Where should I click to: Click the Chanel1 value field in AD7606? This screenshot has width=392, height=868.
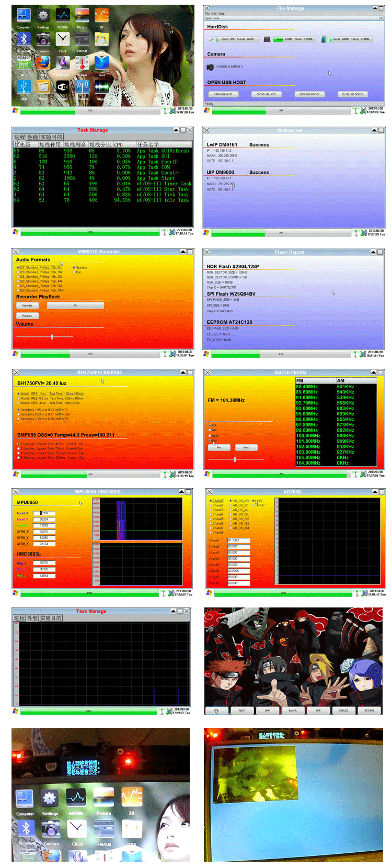[x=239, y=540]
